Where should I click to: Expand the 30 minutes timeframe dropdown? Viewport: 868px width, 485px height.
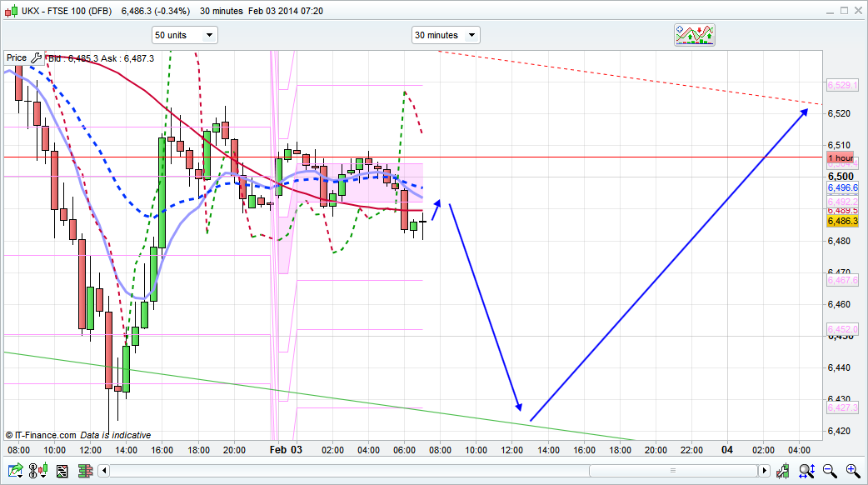pyautogui.click(x=446, y=35)
